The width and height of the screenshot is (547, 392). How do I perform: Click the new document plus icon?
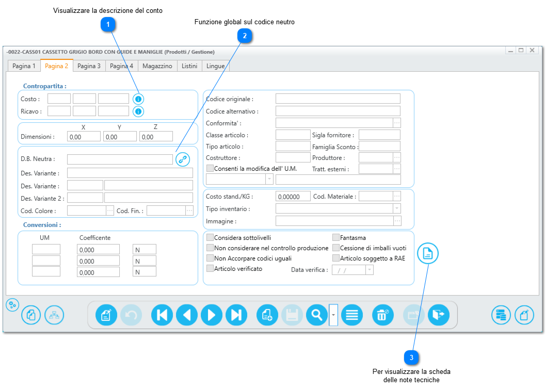coord(267,315)
